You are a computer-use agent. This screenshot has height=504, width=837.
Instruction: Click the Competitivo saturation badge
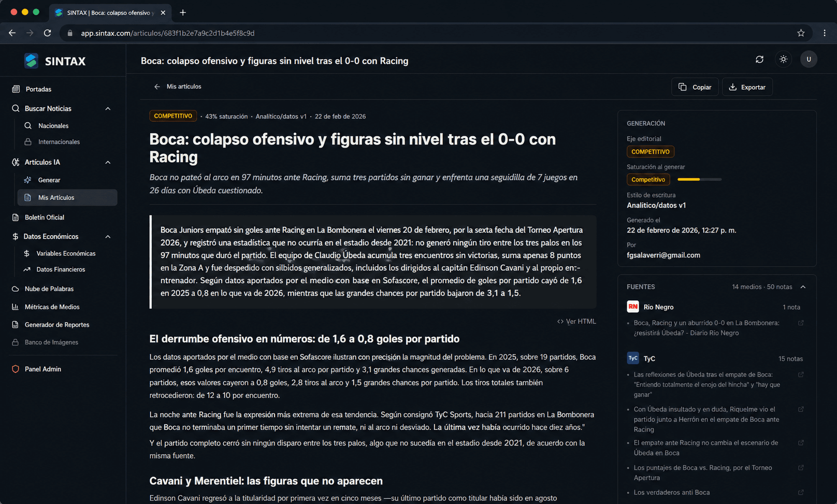(x=648, y=180)
